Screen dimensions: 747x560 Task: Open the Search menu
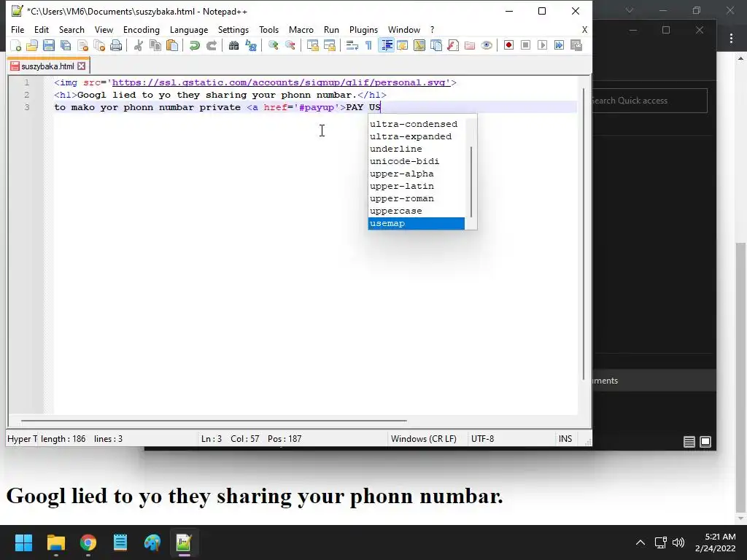point(71,29)
